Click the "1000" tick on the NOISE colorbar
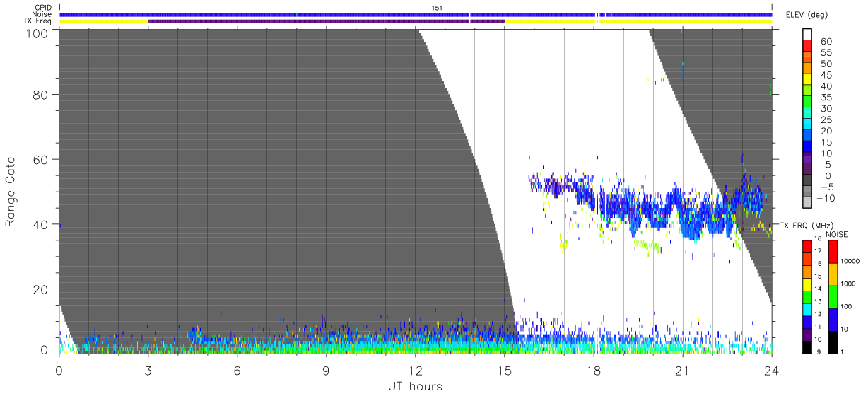The height and width of the screenshot is (401, 868). (x=849, y=284)
